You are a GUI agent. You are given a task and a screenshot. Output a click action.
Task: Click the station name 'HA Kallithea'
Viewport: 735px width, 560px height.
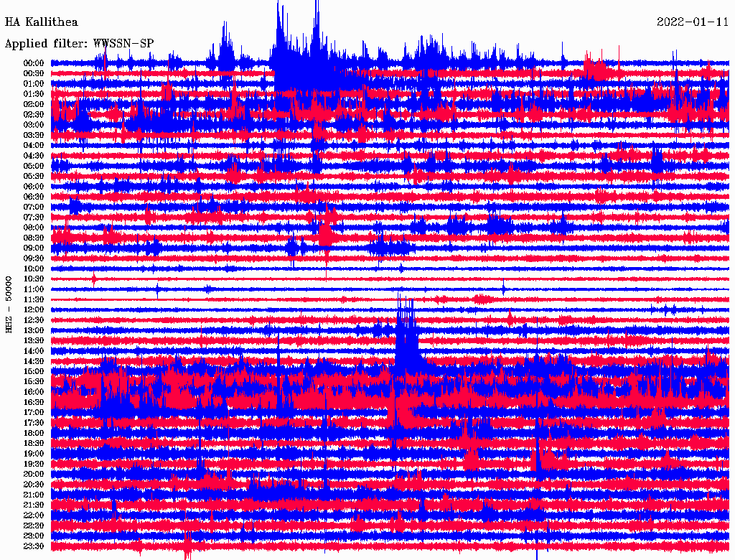(x=41, y=22)
